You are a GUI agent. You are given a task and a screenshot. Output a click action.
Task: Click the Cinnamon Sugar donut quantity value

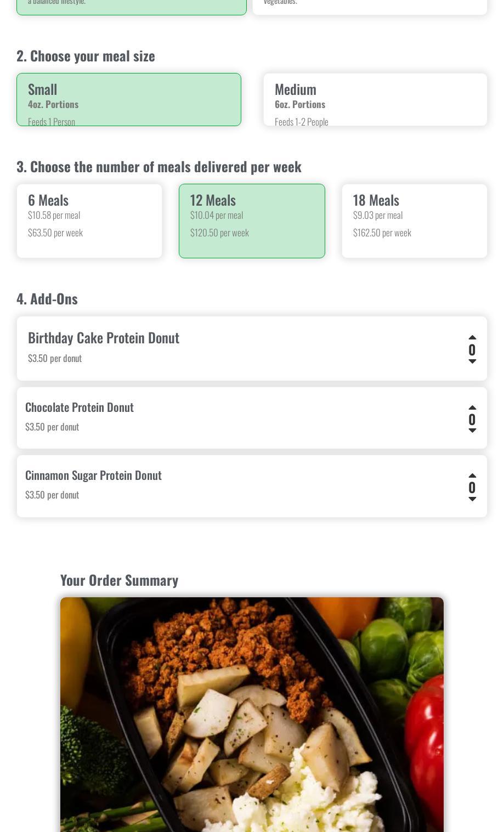point(472,488)
